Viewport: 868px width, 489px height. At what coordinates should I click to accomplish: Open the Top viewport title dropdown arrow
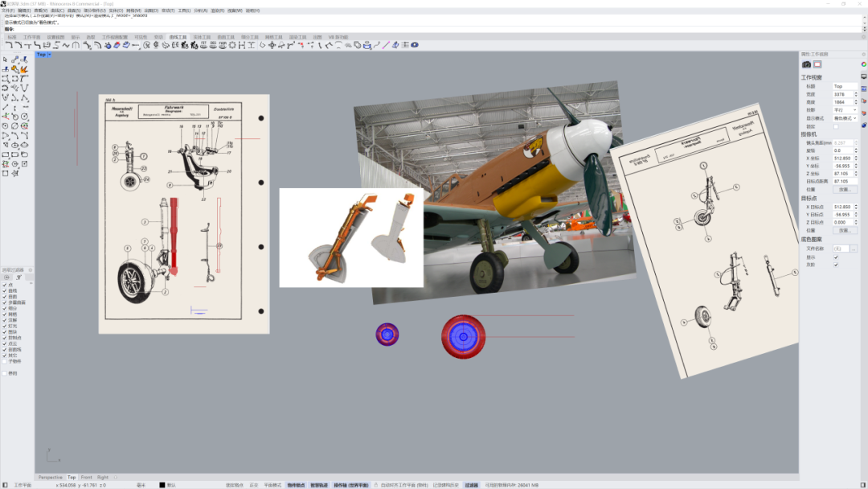point(50,55)
